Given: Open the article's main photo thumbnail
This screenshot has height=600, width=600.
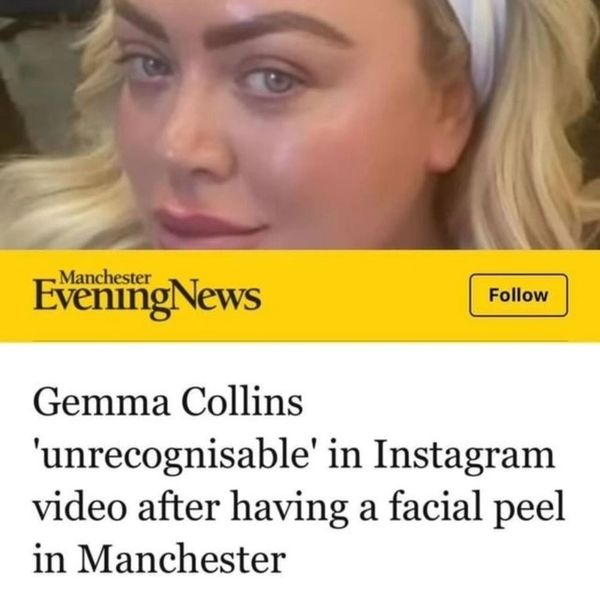Looking at the screenshot, I should click(x=300, y=125).
